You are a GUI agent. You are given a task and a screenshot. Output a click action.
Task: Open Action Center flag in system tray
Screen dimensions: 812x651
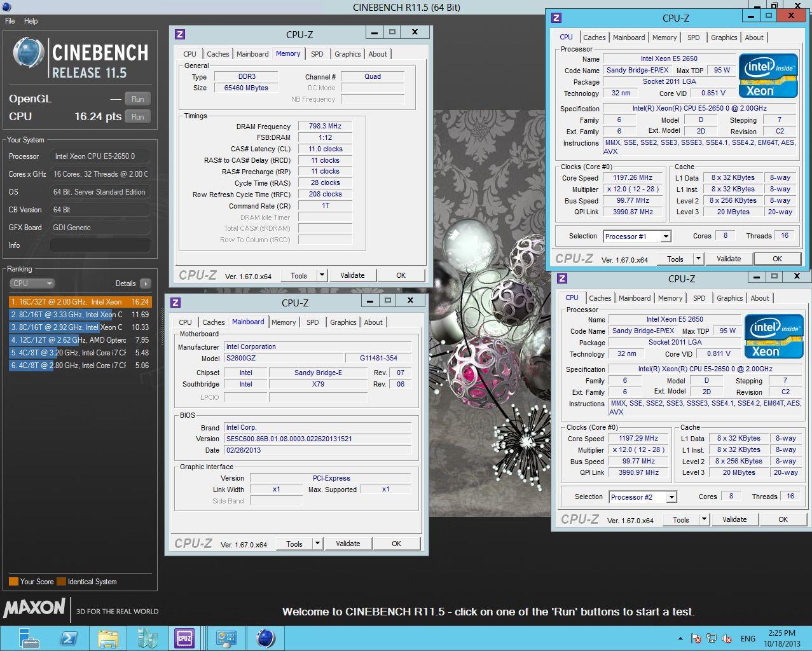point(696,638)
